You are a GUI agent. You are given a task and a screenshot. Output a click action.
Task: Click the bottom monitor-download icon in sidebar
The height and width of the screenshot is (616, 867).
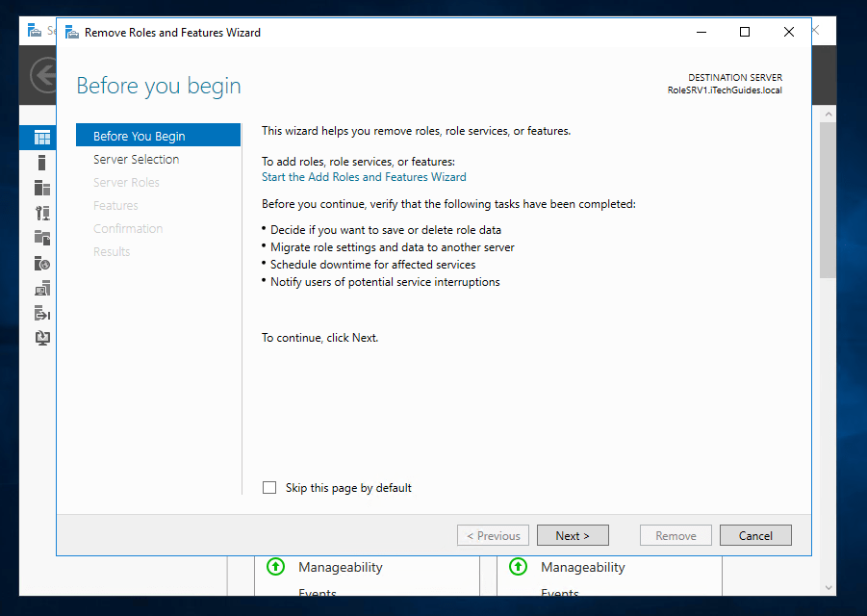(41, 338)
